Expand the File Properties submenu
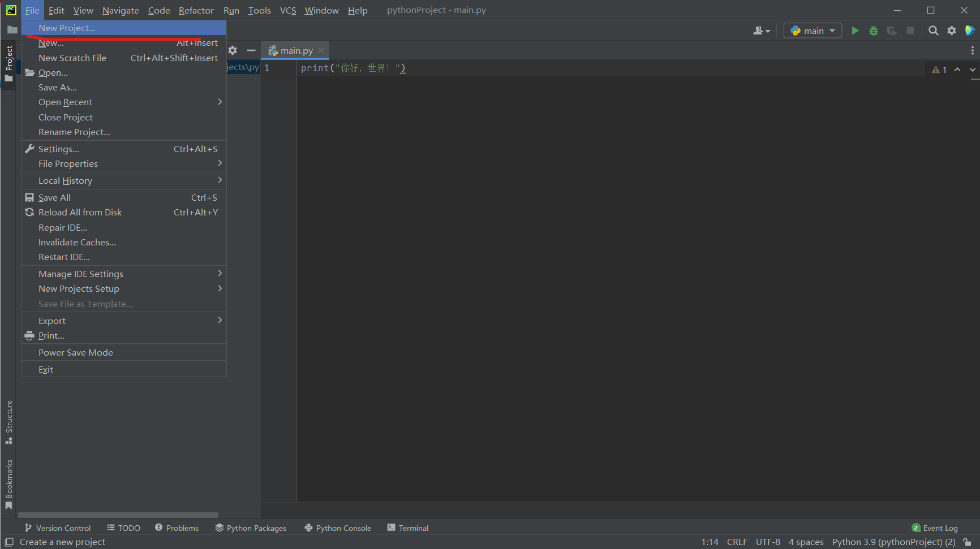This screenshot has height=549, width=980. [123, 163]
